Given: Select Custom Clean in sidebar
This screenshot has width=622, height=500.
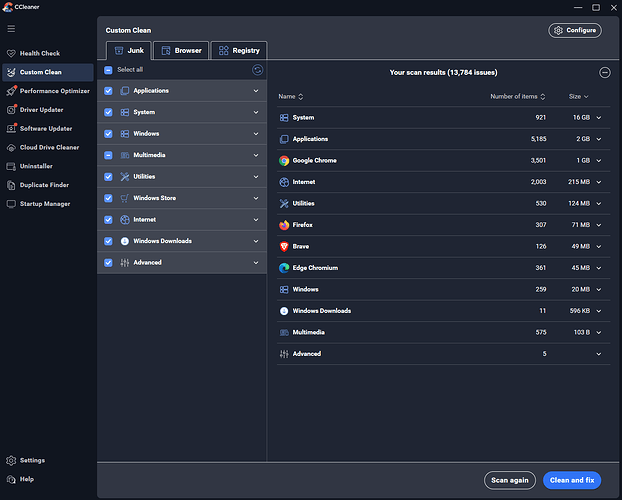Looking at the screenshot, I should click(x=48, y=72).
